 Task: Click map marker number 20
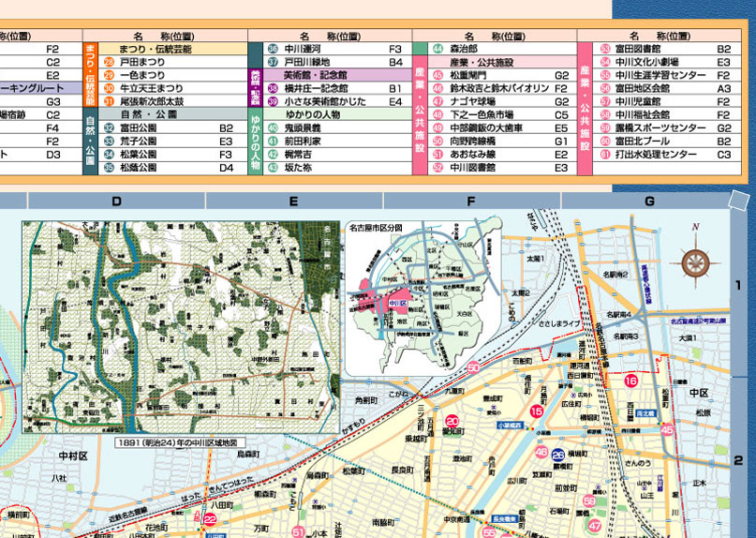452,421
